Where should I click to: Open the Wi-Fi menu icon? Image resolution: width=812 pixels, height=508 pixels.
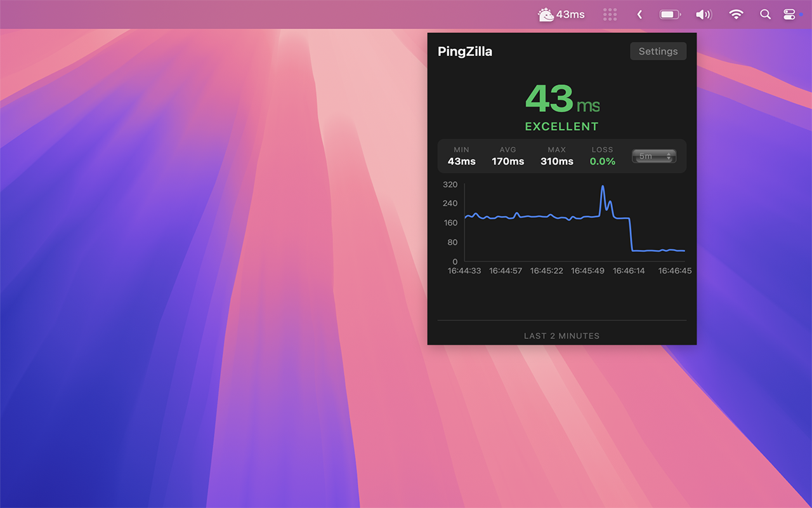(735, 14)
